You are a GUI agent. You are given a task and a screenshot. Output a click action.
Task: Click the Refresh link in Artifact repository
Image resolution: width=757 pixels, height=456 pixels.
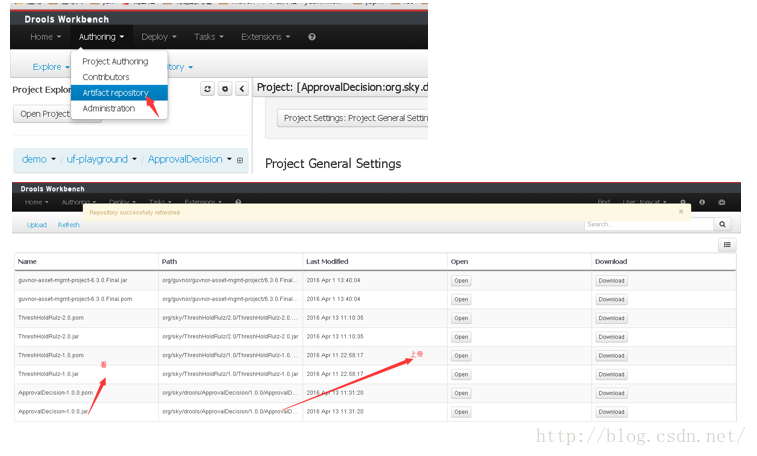(69, 225)
